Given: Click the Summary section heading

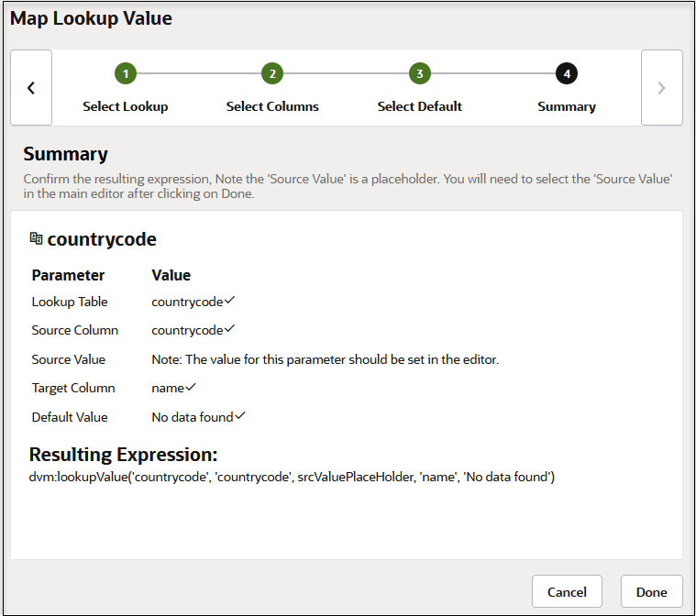Looking at the screenshot, I should pyautogui.click(x=66, y=154).
